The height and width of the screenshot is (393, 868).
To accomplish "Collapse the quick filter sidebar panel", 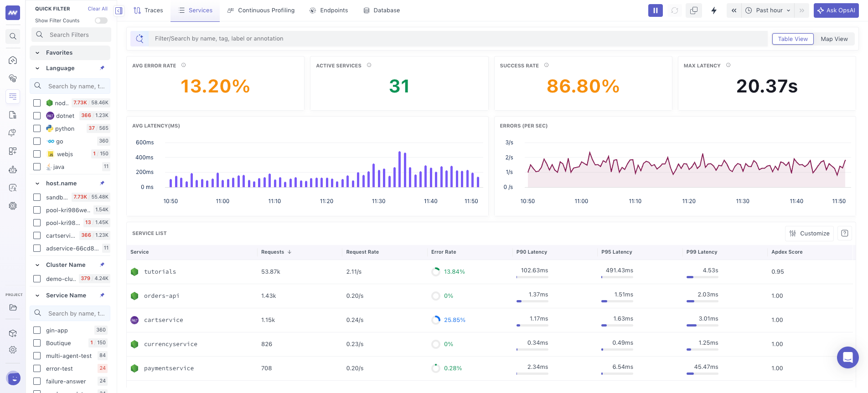I will click(x=119, y=10).
